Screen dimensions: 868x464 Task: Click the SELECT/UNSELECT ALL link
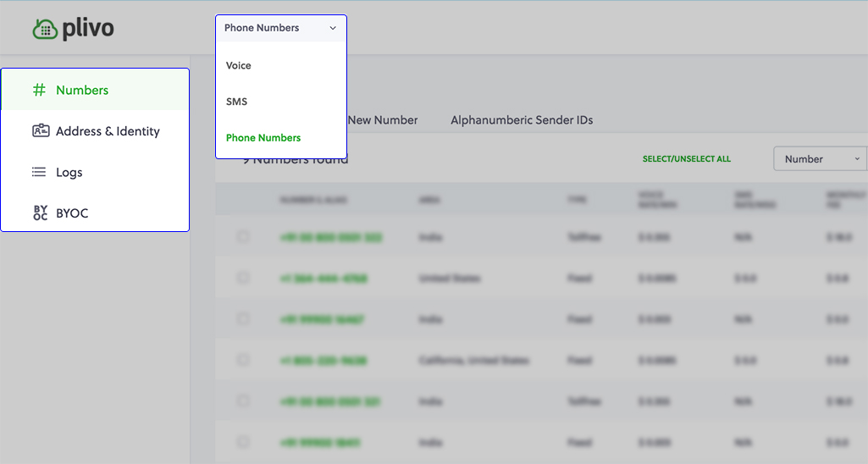[x=686, y=159]
